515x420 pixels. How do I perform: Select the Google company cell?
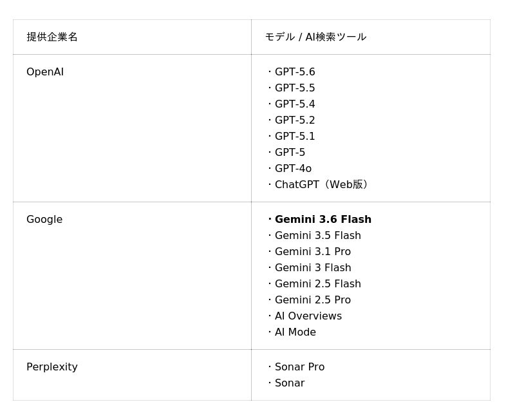132,276
